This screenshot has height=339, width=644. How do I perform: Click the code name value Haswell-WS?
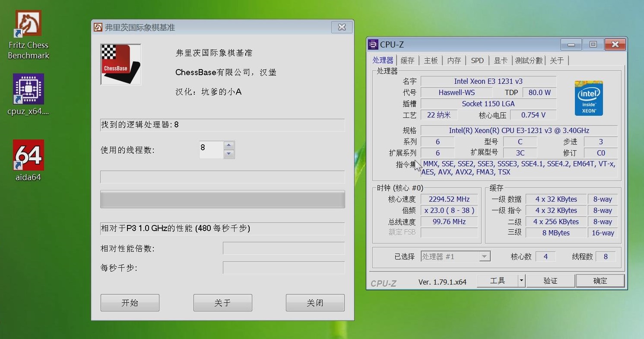pos(457,92)
